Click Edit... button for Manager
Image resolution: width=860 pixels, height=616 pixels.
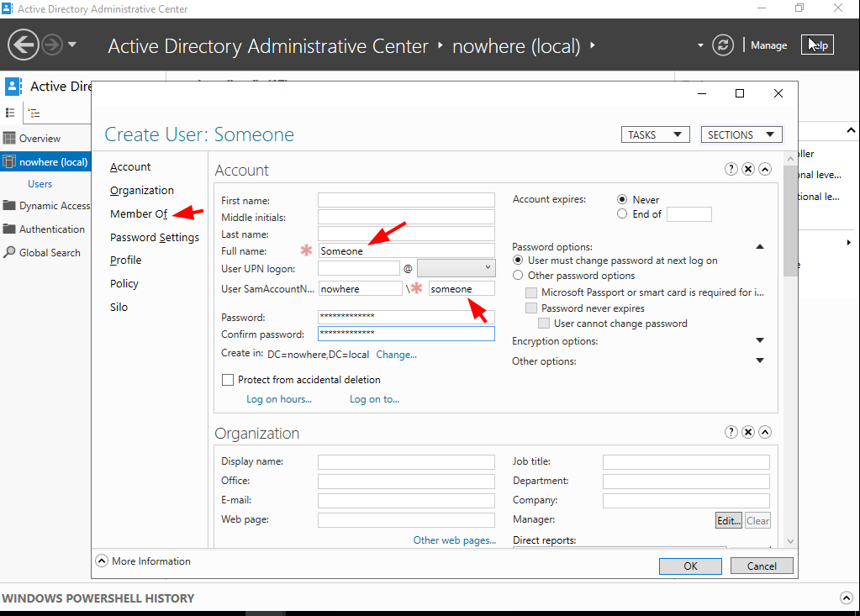[729, 520]
